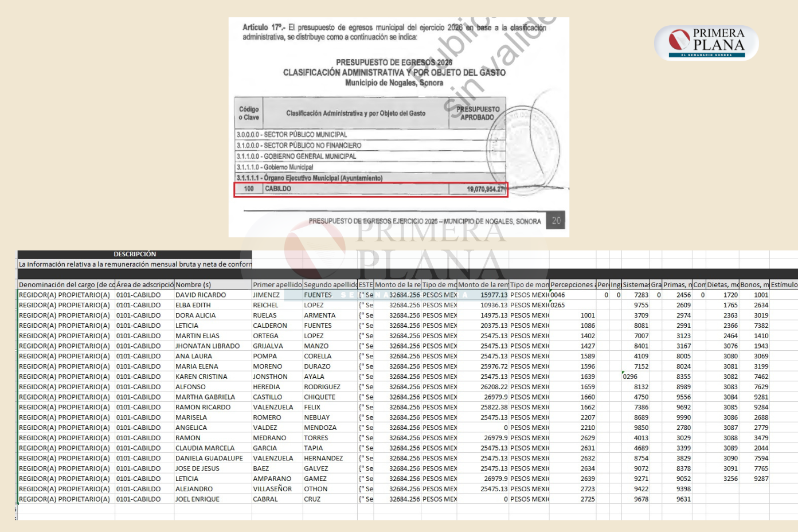Click the green error marker on cell 0296

(624, 373)
